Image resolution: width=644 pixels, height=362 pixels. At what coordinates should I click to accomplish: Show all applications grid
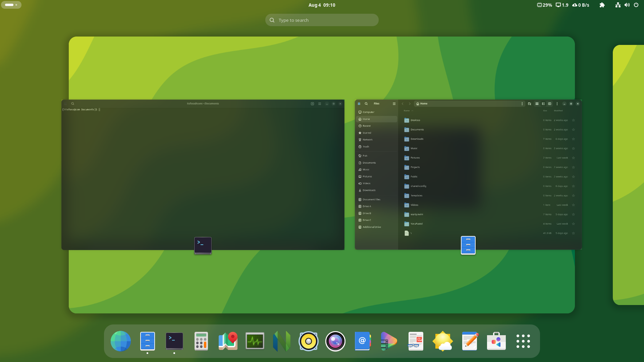click(x=523, y=341)
